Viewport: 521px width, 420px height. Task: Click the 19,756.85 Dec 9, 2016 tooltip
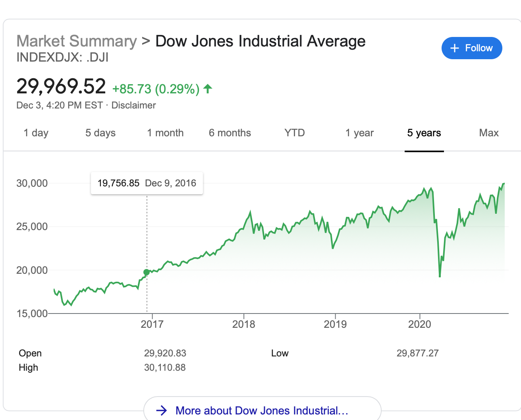[147, 183]
